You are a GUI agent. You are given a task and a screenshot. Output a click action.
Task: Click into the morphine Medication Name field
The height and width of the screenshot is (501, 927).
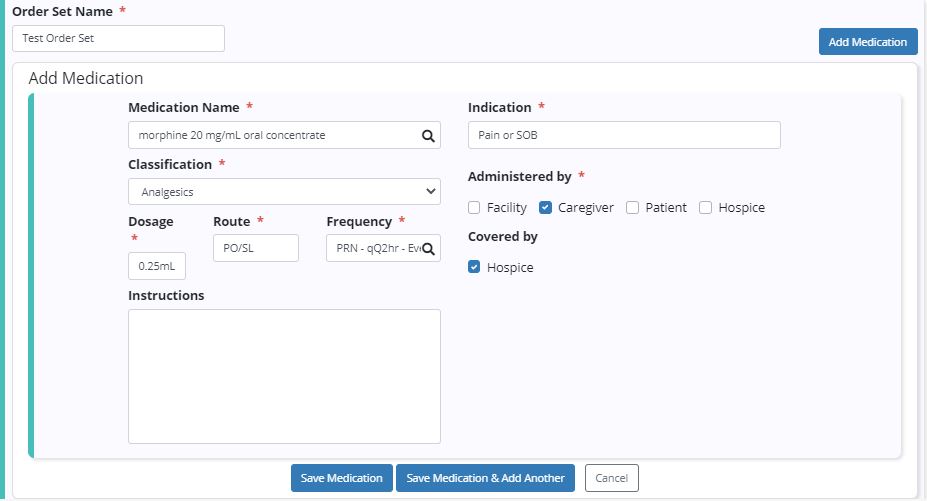point(270,136)
